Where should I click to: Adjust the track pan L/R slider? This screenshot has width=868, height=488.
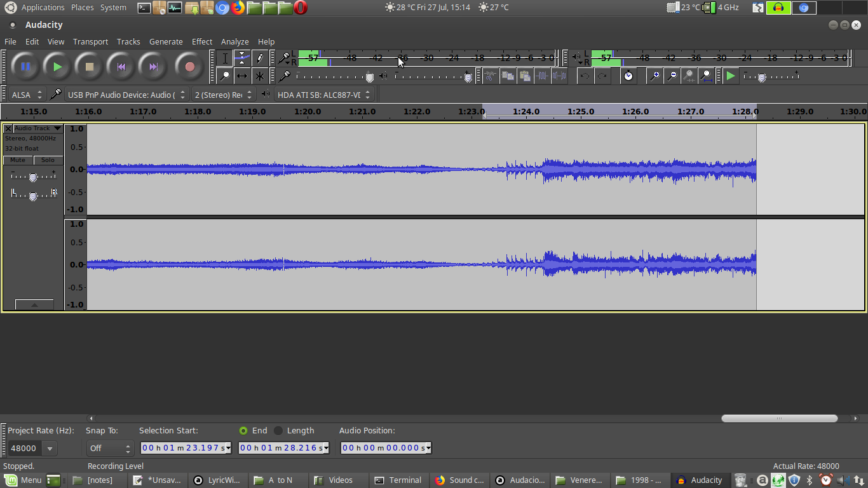click(33, 196)
